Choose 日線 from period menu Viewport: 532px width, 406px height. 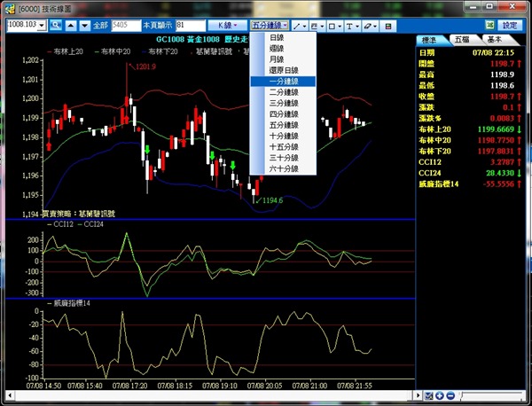pos(283,37)
